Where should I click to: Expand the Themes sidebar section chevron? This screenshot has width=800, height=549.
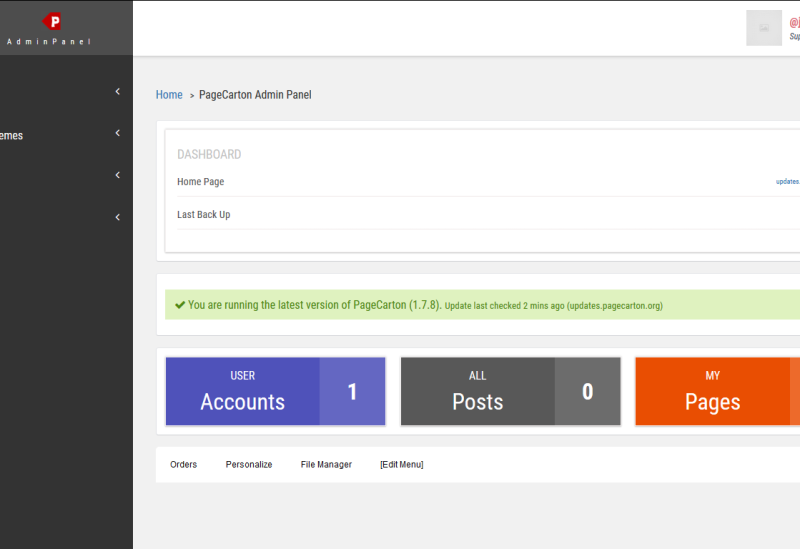point(118,133)
